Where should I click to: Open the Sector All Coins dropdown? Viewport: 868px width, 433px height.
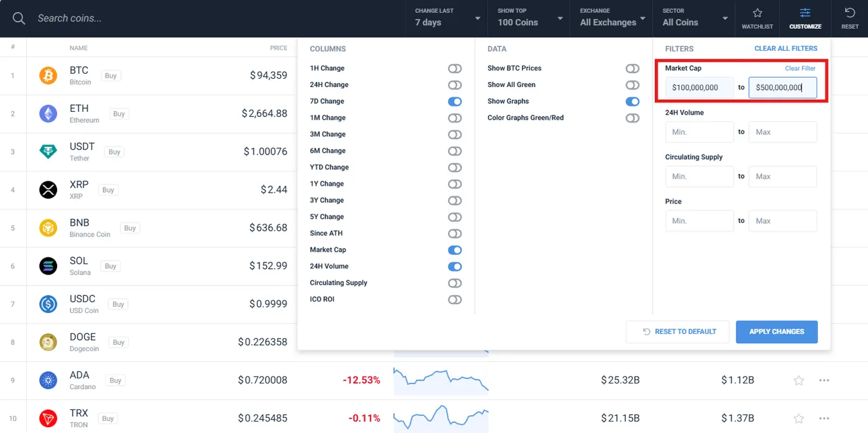(x=694, y=18)
